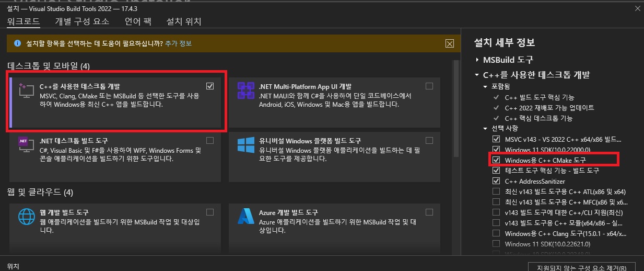Uncheck the C++를 사용한 데스크톱 개발 workload
The image size is (644, 271).
[x=210, y=86]
